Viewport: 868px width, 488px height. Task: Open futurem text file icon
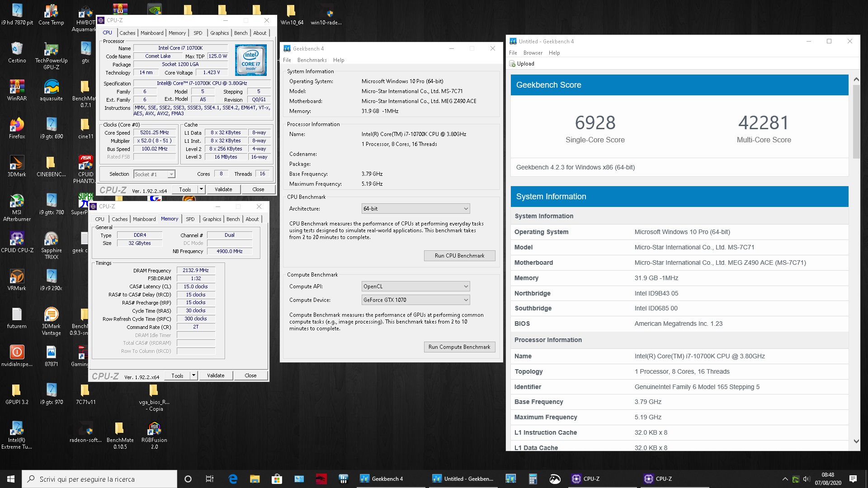(x=17, y=318)
